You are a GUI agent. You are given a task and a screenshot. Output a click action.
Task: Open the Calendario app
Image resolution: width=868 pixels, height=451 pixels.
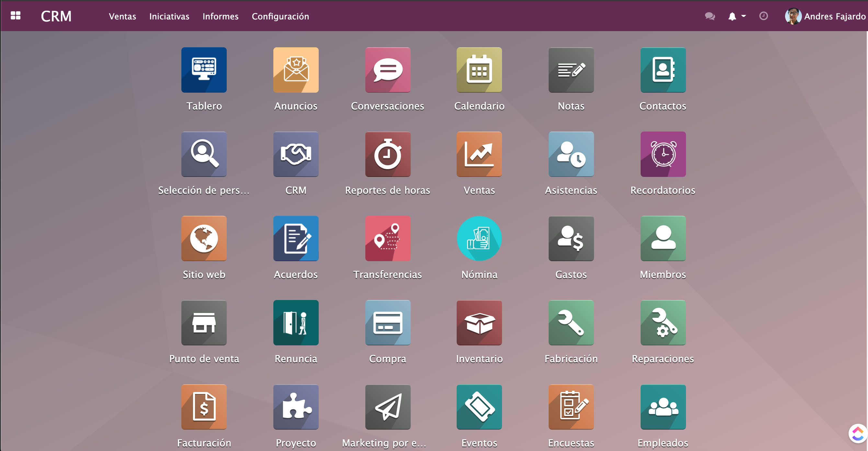[x=479, y=70]
